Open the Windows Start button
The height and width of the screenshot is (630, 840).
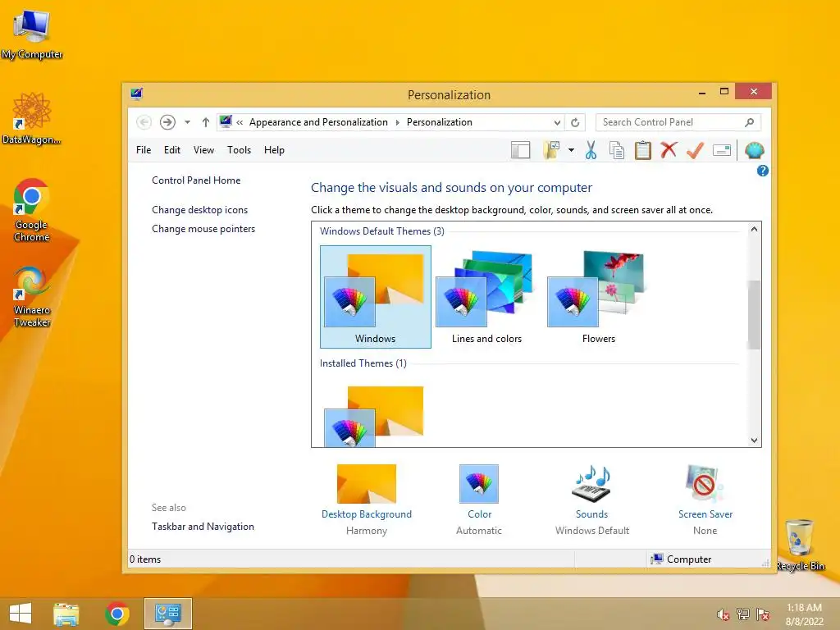pyautogui.click(x=21, y=614)
